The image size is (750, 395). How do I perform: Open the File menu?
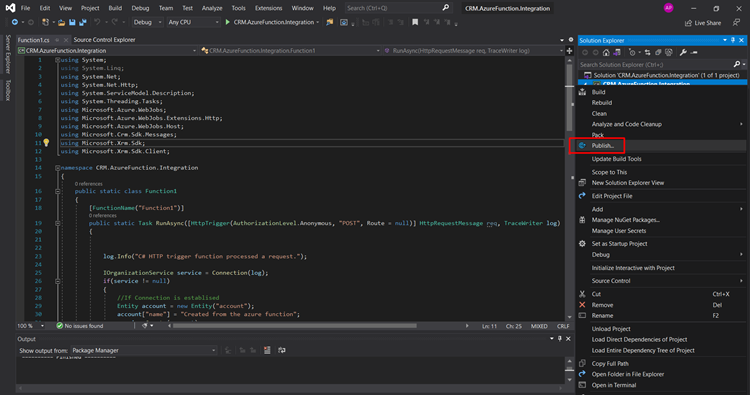(x=25, y=8)
